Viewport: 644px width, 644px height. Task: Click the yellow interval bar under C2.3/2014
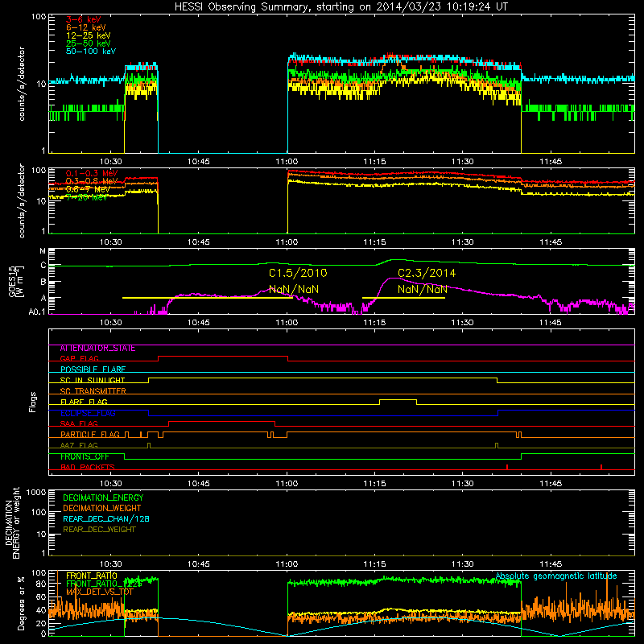(403, 298)
